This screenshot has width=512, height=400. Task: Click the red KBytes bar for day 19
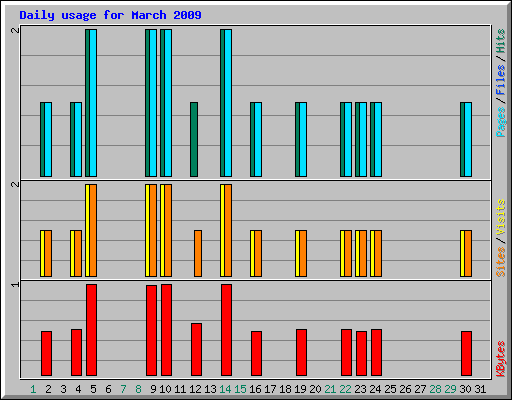(x=301, y=352)
